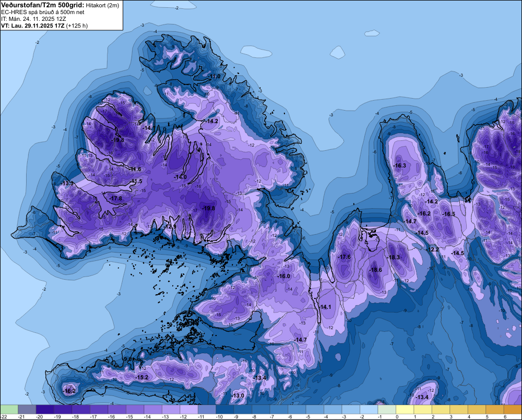Click the legend swatch between -22 and -21
The height and width of the screenshot is (420, 522).
click(x=9, y=409)
